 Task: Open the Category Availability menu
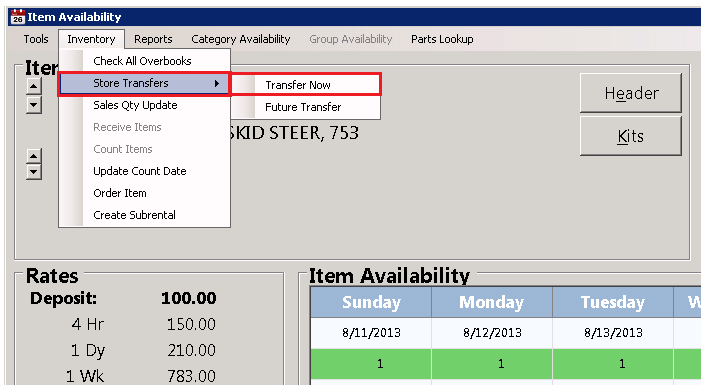(241, 39)
